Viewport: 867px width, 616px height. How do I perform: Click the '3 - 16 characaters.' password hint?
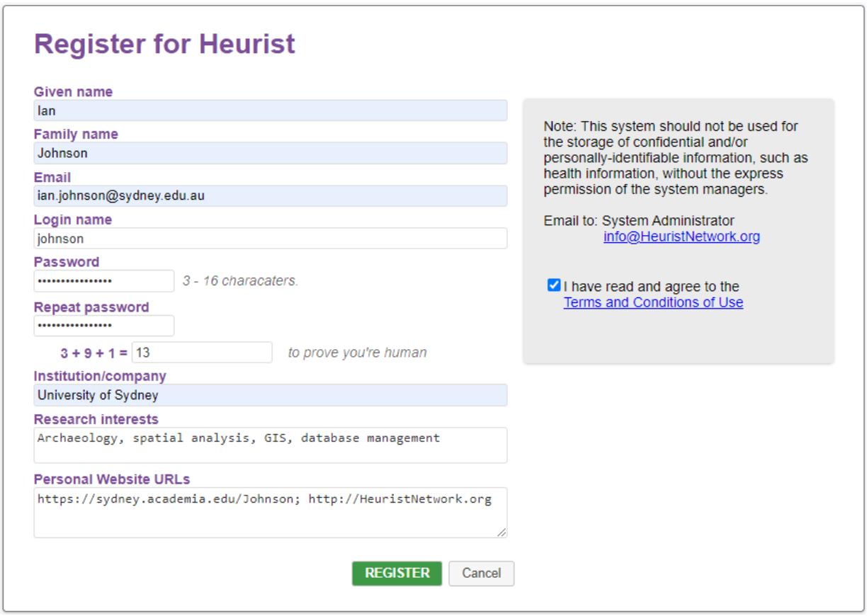click(240, 281)
